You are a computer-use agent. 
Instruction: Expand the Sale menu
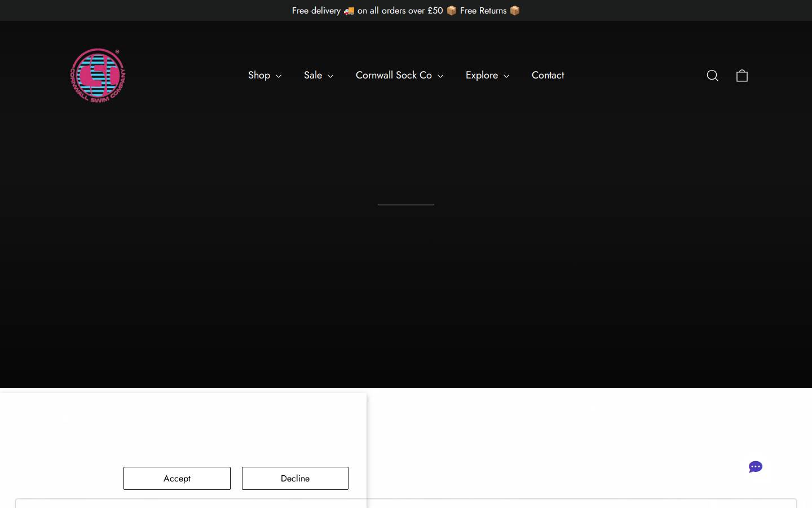[319, 75]
